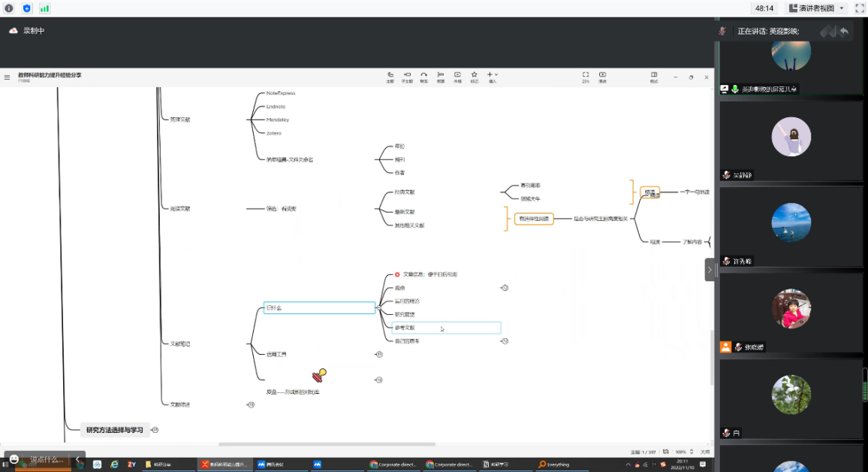This screenshot has height=472, width=868.
Task: Open the hamburger menu of mind map
Action: (8, 77)
